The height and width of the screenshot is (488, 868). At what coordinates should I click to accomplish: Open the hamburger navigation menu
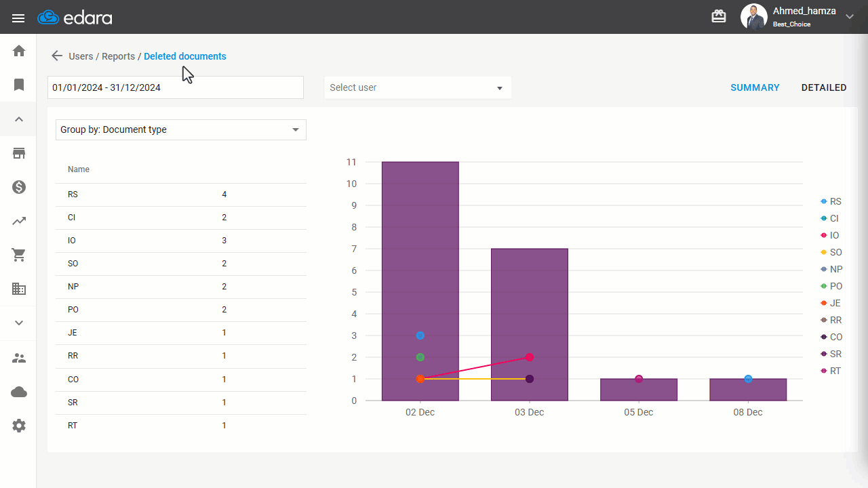click(x=18, y=18)
